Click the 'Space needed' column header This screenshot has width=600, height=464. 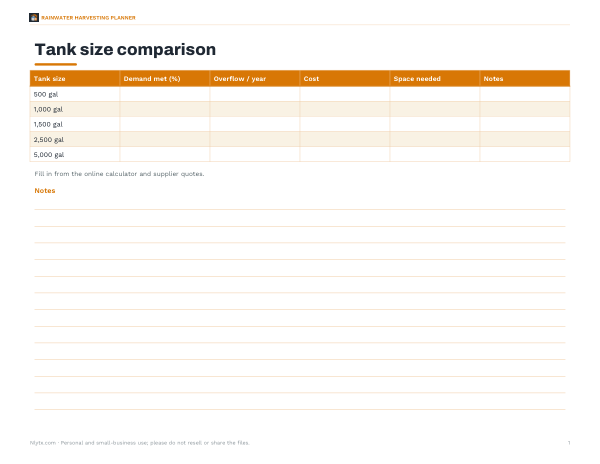pyautogui.click(x=435, y=78)
